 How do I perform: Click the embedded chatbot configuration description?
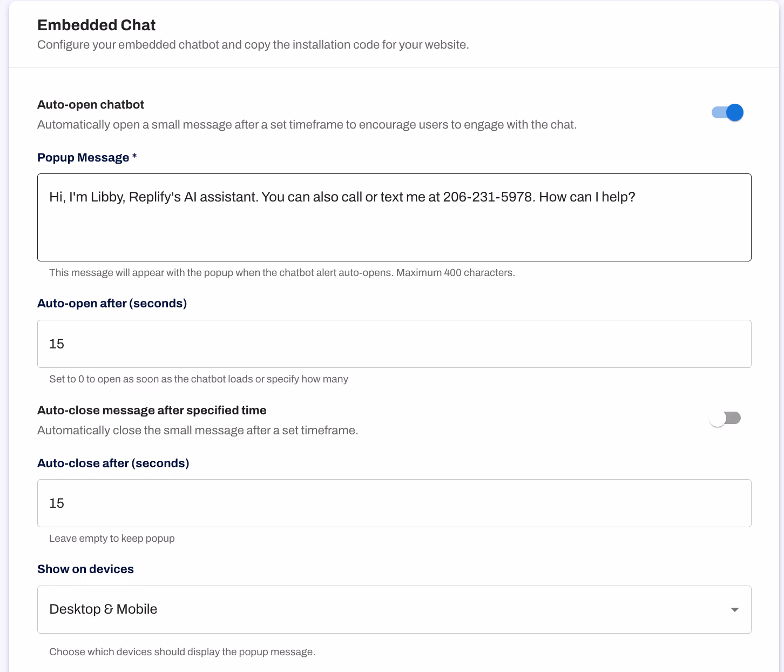pyautogui.click(x=253, y=44)
